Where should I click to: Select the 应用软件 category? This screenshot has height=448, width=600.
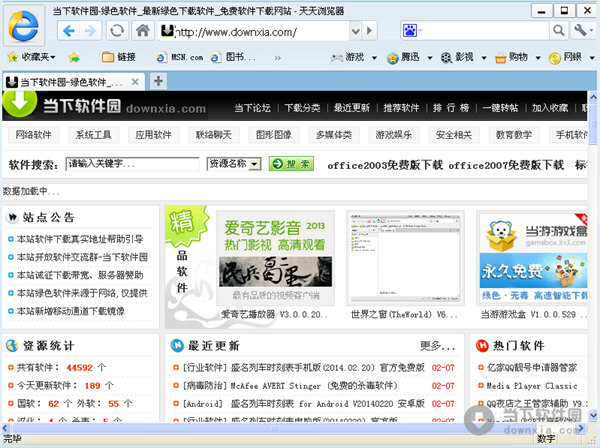[x=153, y=135]
